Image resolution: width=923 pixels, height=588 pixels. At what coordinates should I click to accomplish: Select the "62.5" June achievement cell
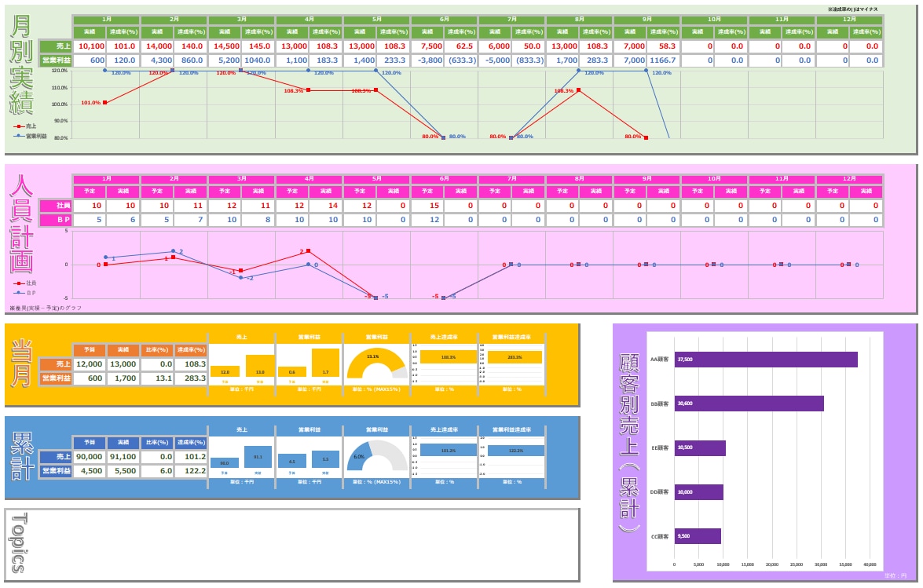[462, 46]
